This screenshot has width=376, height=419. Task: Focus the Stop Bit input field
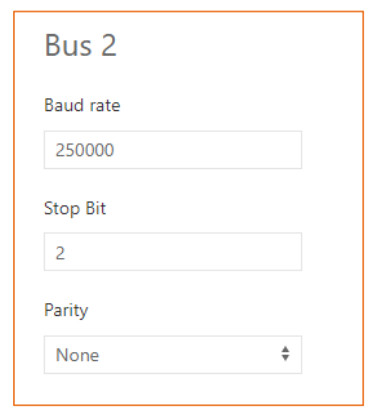click(173, 252)
